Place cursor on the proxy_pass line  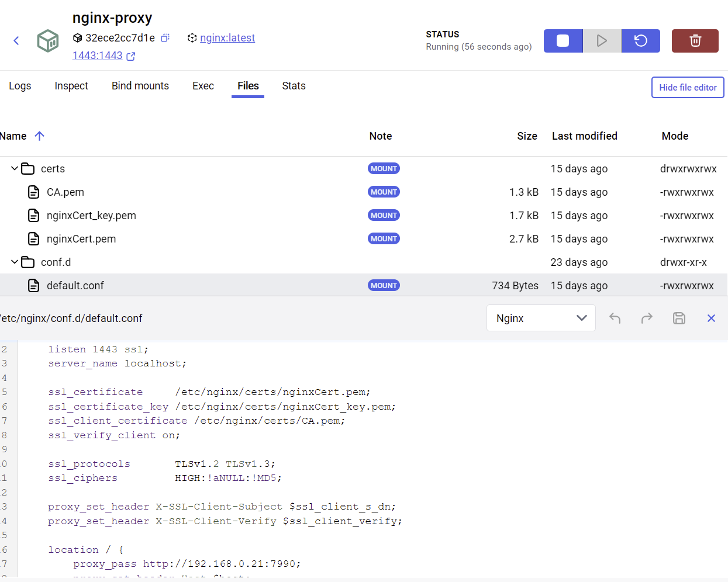point(187,564)
